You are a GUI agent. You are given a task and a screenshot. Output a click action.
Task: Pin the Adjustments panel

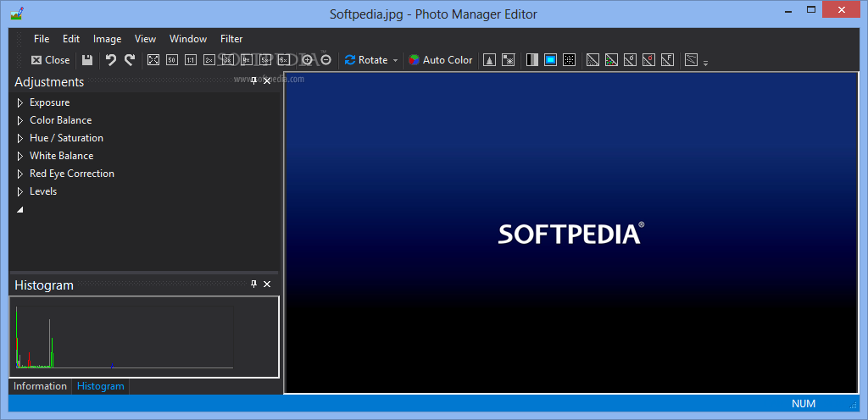254,81
